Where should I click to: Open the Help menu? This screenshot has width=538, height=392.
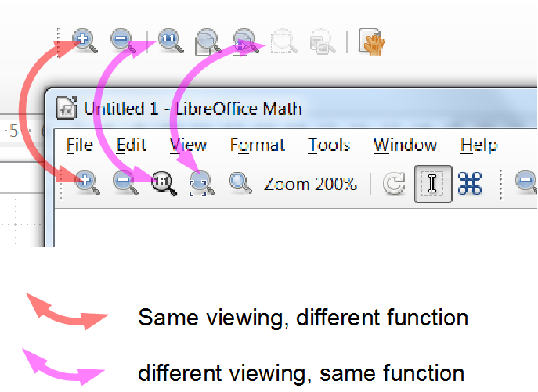point(478,146)
